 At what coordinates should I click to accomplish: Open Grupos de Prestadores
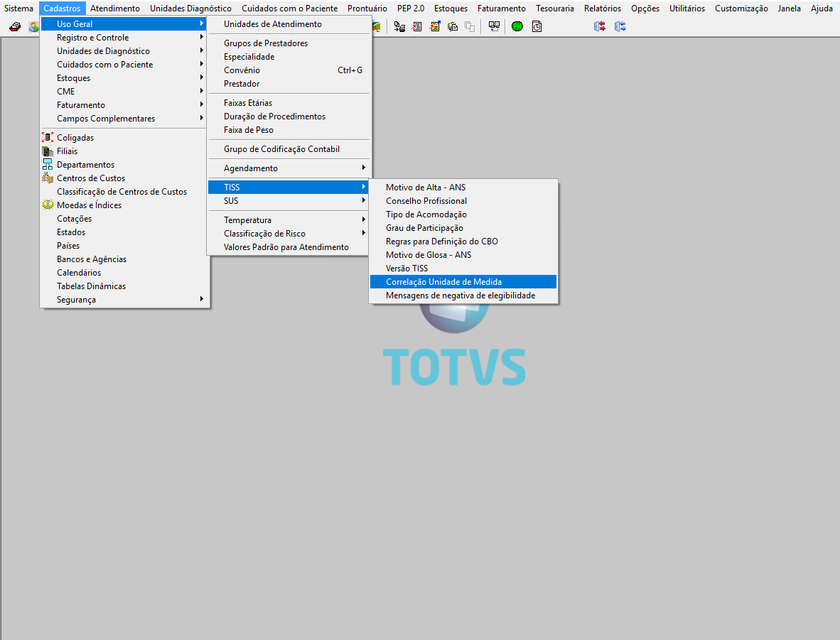[289, 43]
